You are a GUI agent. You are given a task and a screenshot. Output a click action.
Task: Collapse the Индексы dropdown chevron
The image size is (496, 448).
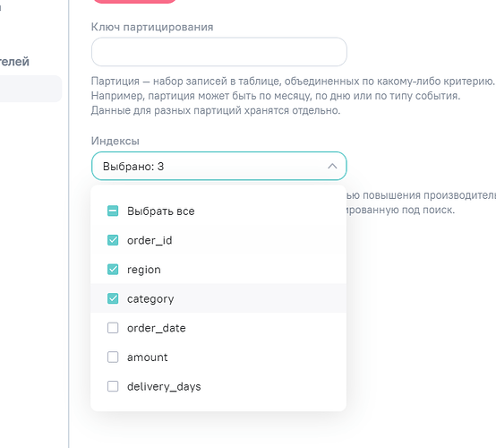332,166
